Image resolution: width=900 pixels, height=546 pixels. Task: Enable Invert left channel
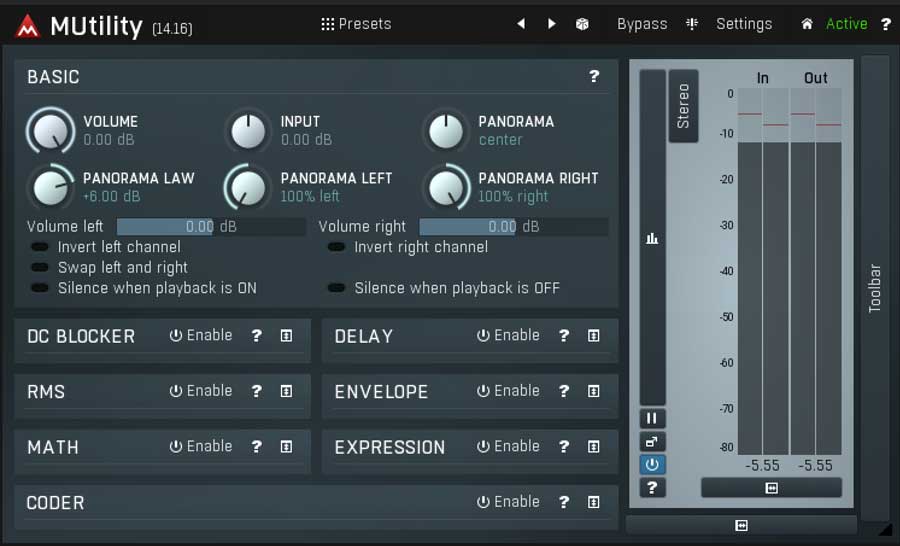40,247
